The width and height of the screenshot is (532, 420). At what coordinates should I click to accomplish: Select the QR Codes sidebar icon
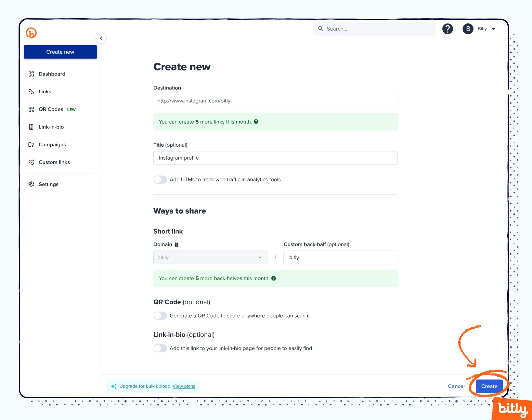click(31, 109)
